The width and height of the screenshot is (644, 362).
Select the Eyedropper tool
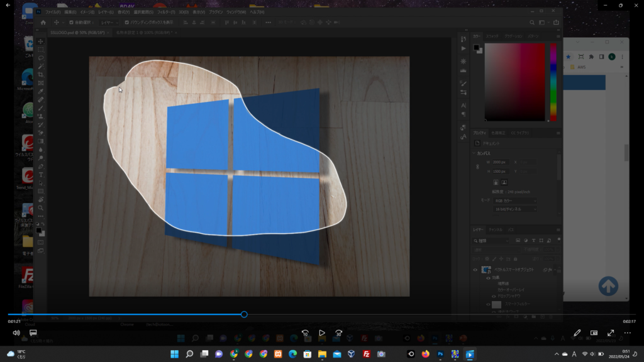tap(41, 91)
